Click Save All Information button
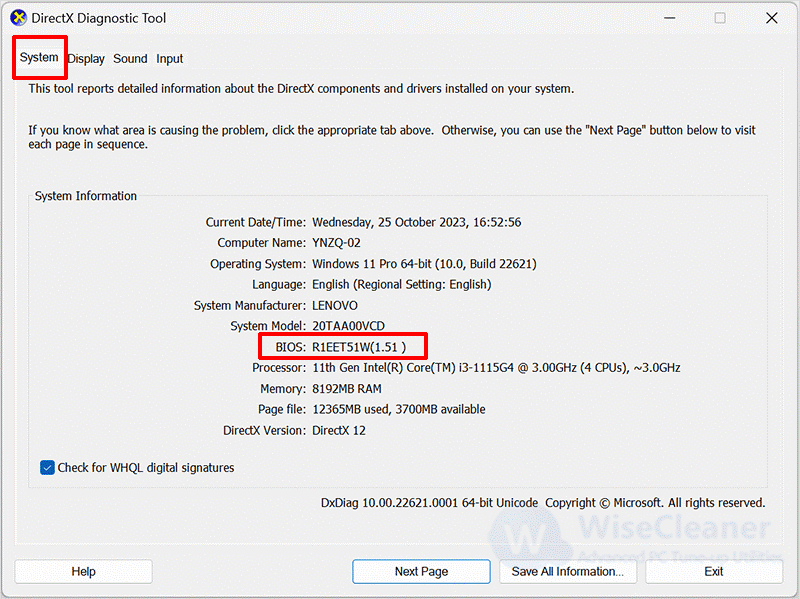 [x=568, y=571]
